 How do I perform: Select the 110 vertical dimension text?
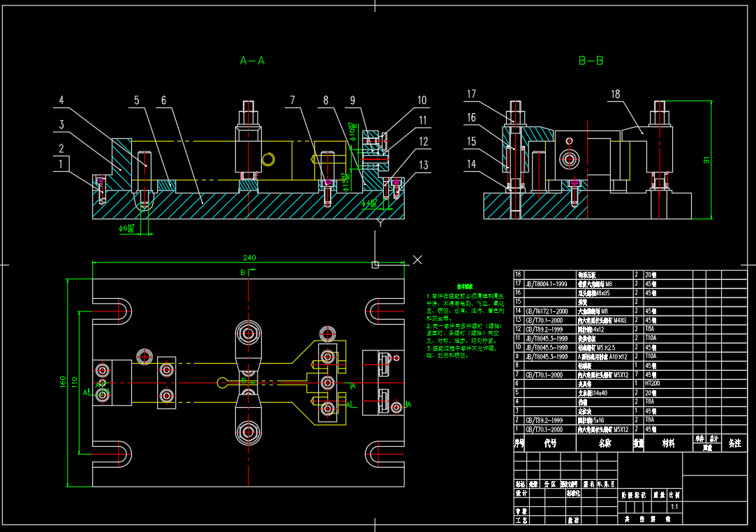[75, 382]
